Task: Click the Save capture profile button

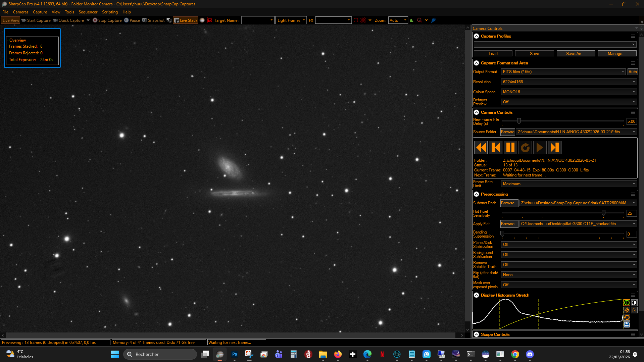Action: 534,54
